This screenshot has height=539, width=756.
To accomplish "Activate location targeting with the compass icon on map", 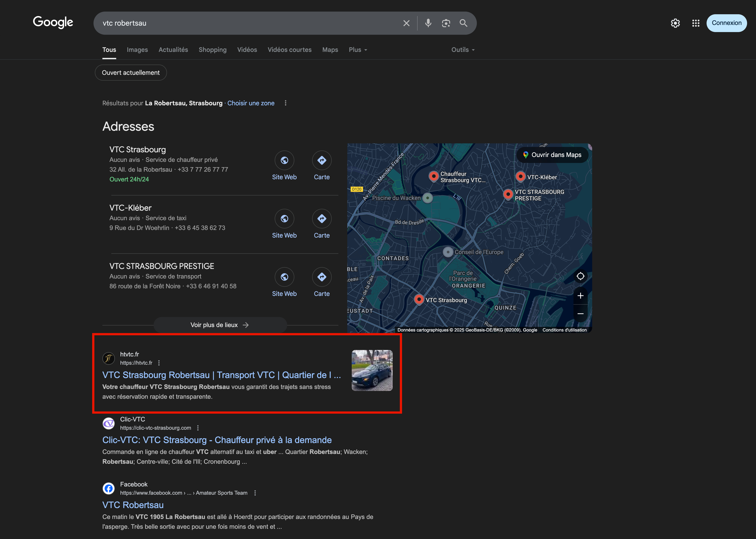I will click(x=580, y=276).
